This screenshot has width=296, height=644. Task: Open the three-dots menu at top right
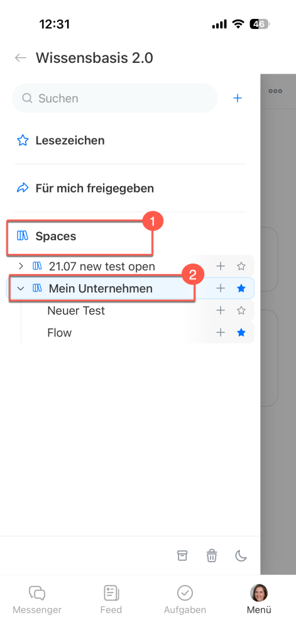(275, 91)
